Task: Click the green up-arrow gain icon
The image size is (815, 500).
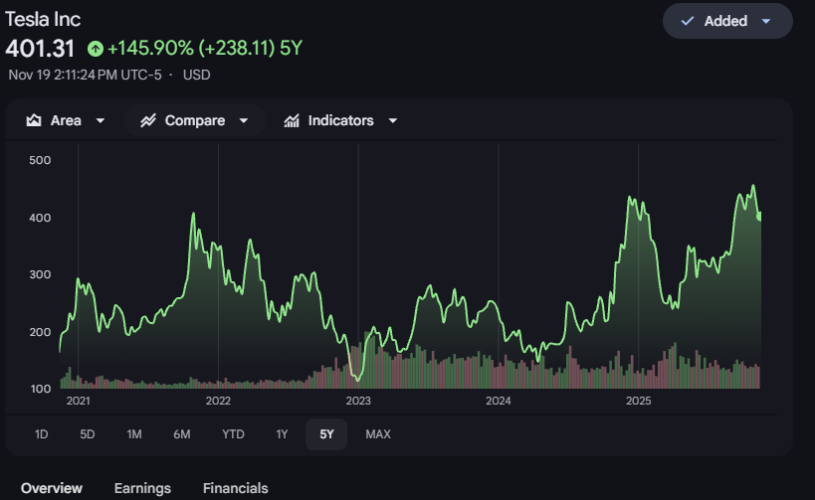Action: [x=95, y=48]
